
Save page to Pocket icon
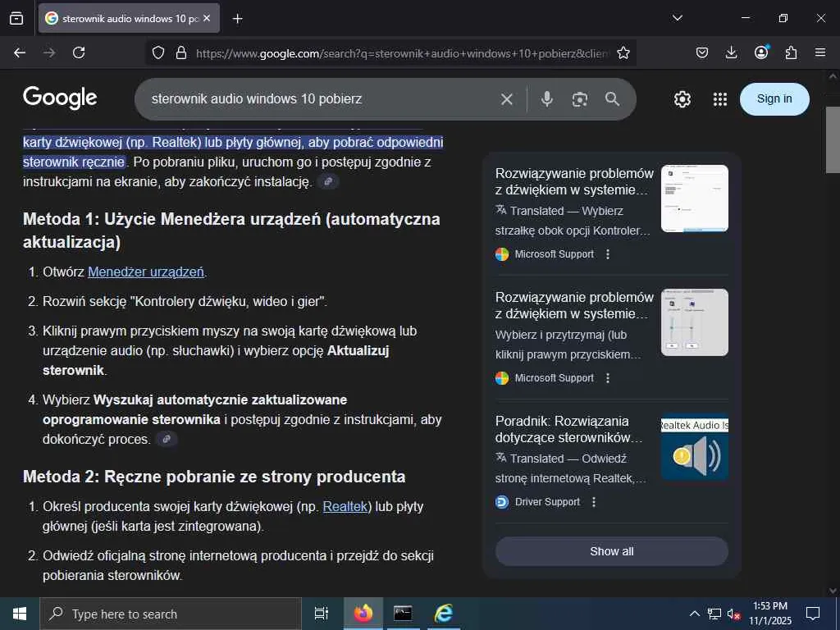tap(702, 52)
